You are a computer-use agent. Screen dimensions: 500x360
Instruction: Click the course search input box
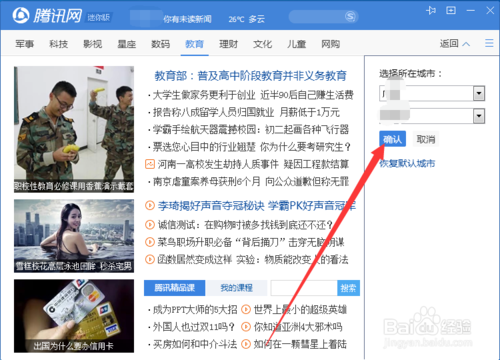pyautogui.click(x=304, y=288)
